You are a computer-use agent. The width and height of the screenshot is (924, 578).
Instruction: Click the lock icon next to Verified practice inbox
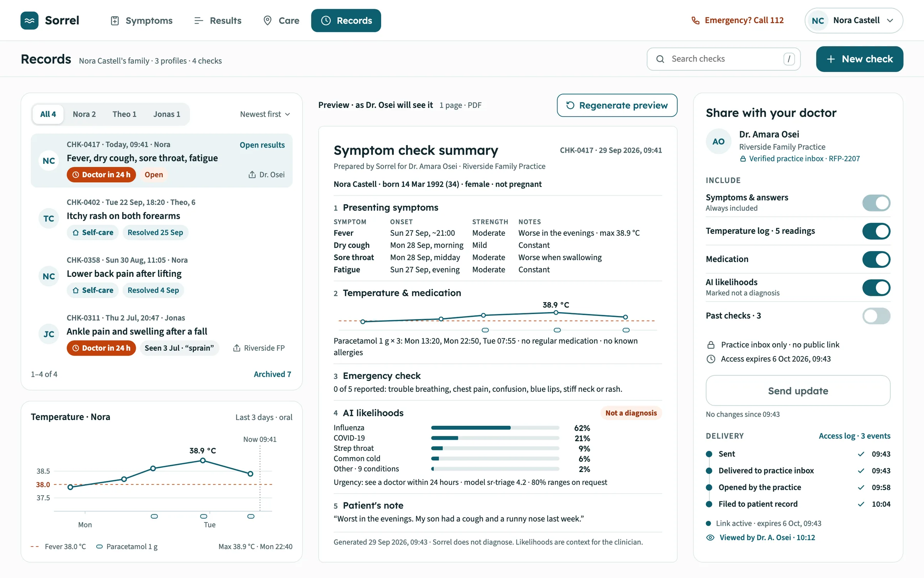pos(743,159)
